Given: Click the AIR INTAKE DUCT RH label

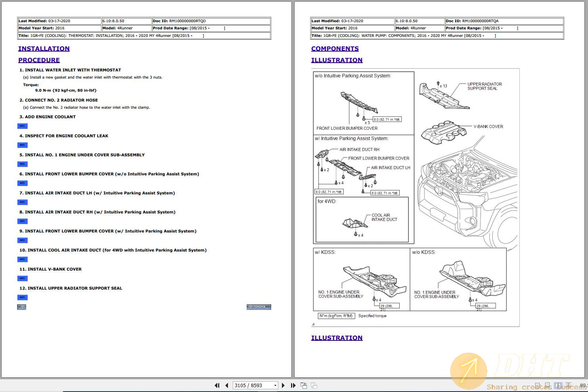Looking at the screenshot, I should [359, 150].
